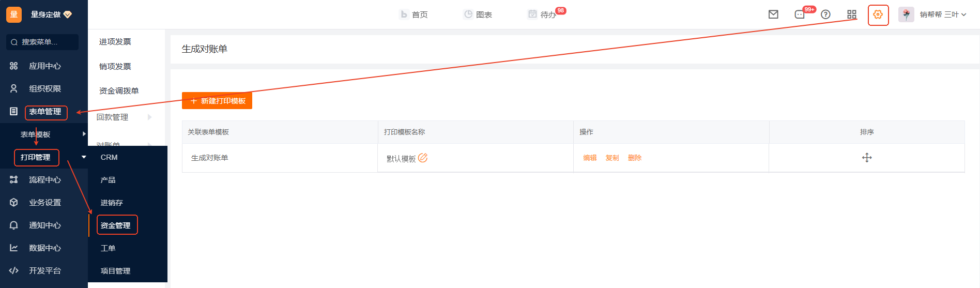Open the chat messages icon with 99+ badge
Viewport: 980px width, 288px height.
pyautogui.click(x=800, y=14)
